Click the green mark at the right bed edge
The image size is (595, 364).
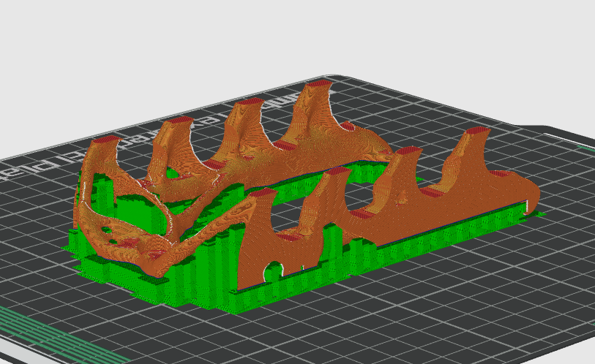(585, 148)
